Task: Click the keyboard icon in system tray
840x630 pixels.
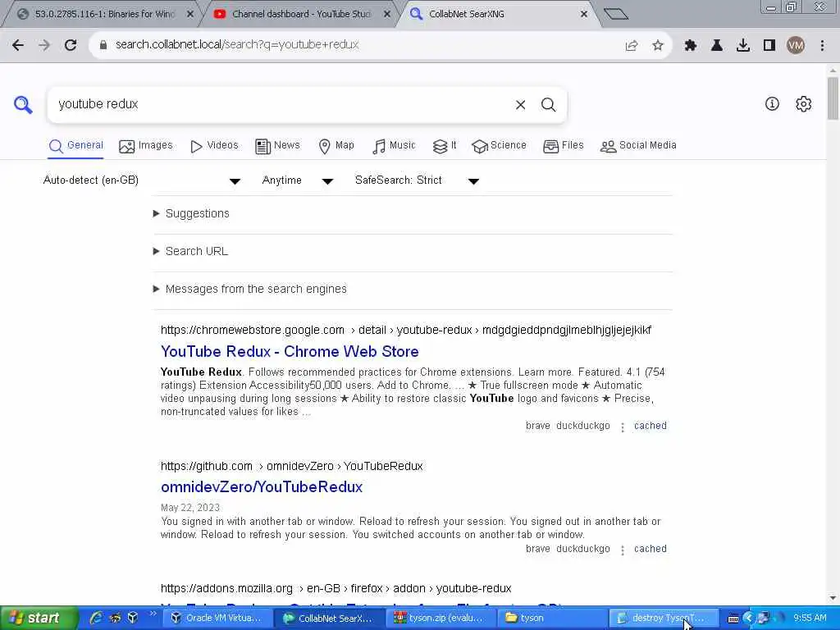Action: pyautogui.click(x=733, y=619)
